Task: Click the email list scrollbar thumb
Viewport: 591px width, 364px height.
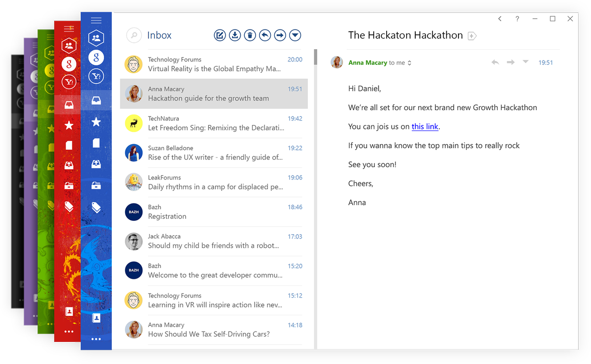Action: point(315,56)
